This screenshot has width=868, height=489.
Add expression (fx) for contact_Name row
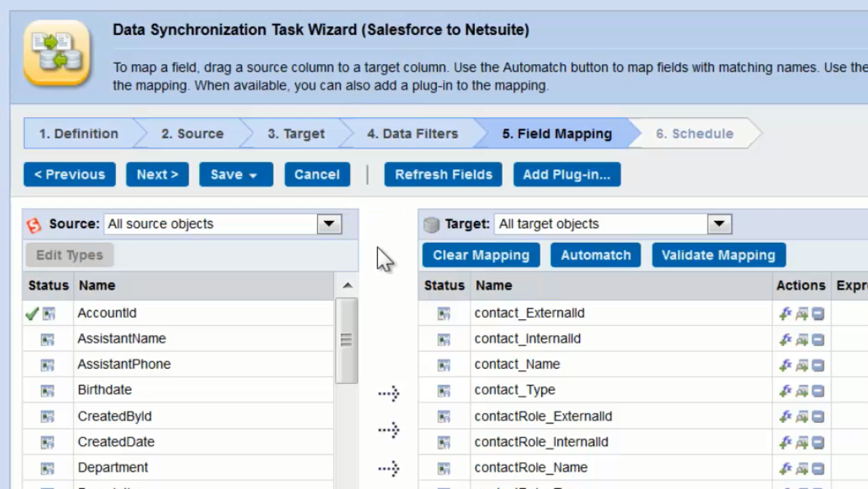point(785,365)
